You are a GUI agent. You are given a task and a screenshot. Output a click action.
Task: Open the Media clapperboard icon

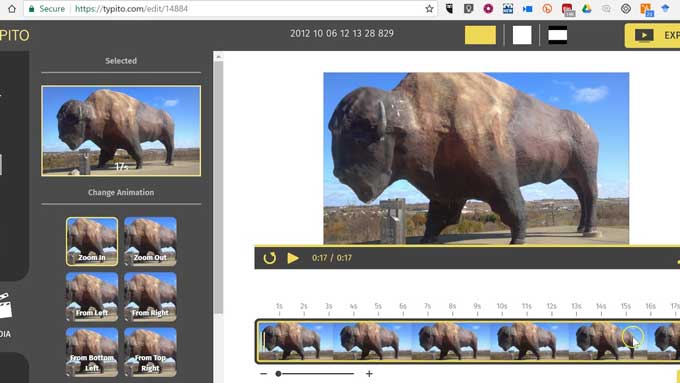(5, 306)
